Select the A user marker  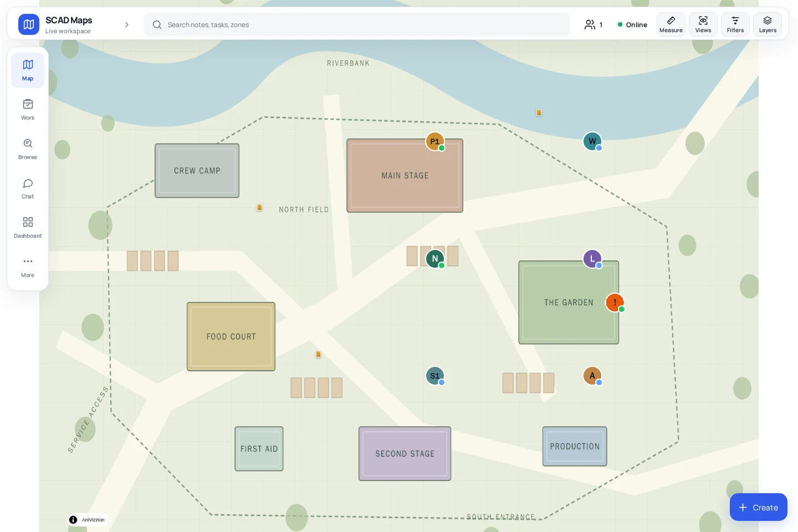coord(592,376)
